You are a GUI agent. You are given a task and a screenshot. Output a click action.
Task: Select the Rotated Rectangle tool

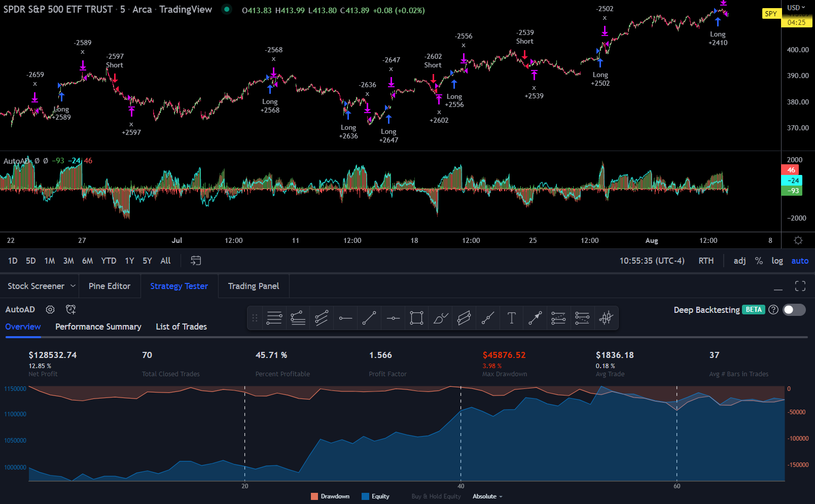(464, 318)
